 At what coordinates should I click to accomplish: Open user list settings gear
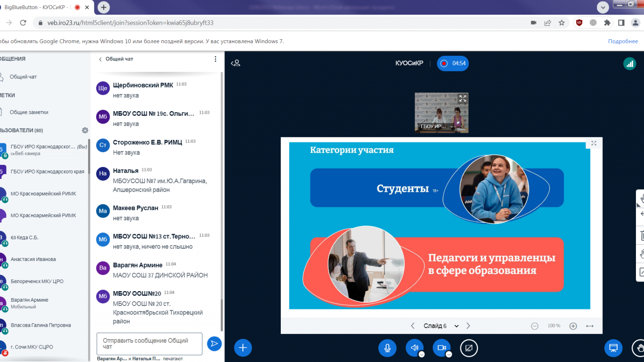pyautogui.click(x=85, y=130)
